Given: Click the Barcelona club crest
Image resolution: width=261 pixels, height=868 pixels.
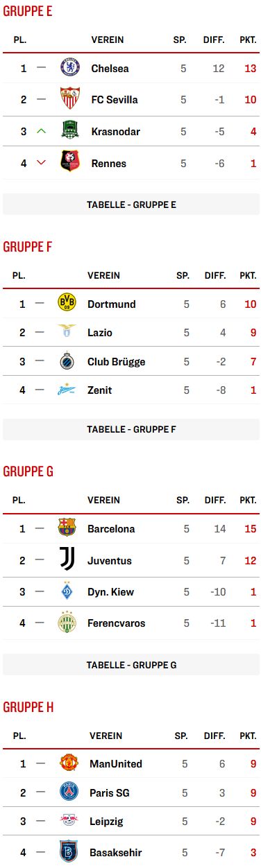Looking at the screenshot, I should [67, 528].
